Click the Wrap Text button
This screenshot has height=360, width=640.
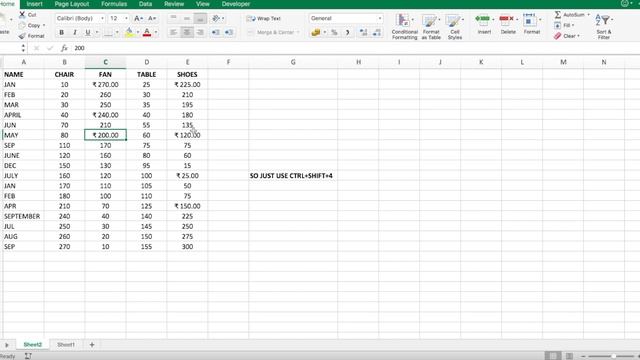(264, 18)
